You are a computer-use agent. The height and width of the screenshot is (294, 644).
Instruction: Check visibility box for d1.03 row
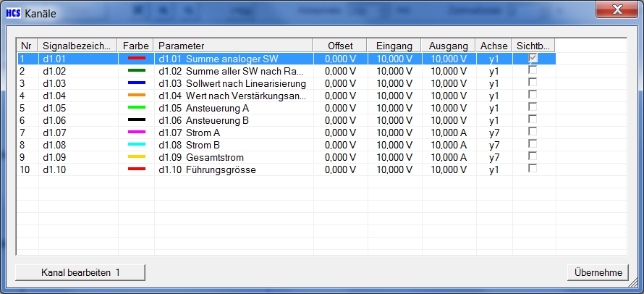[533, 83]
